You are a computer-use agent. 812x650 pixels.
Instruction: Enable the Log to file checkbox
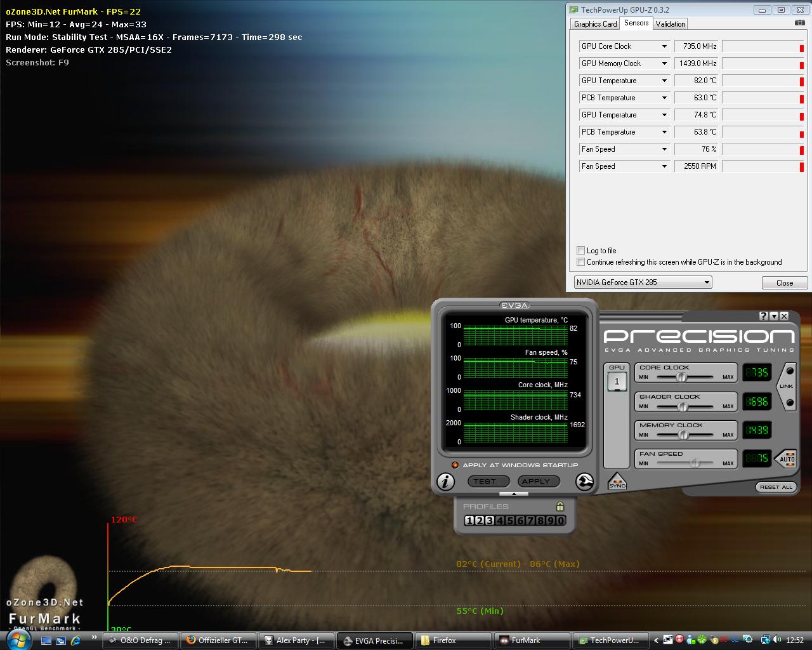click(580, 250)
